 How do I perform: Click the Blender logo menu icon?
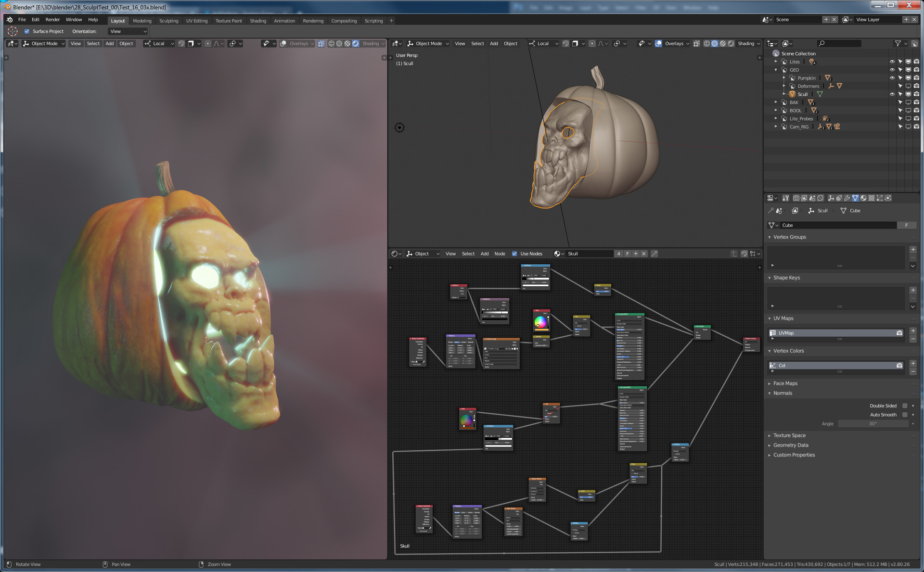(x=10, y=20)
